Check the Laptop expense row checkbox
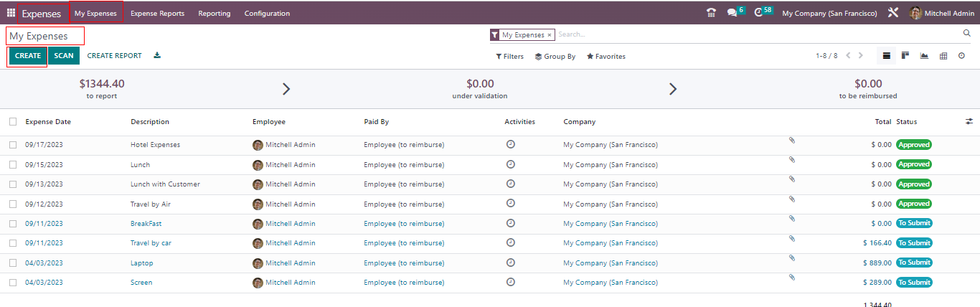 tap(13, 263)
